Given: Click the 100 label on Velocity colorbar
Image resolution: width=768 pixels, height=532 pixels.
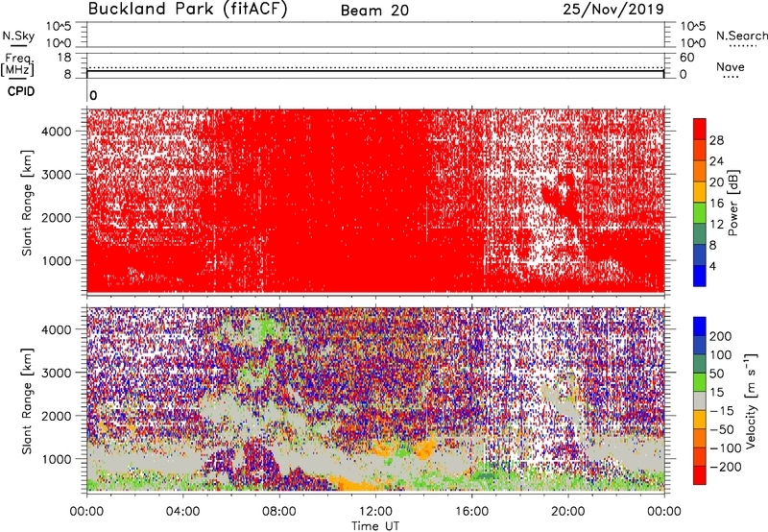Looking at the screenshot, I should point(721,354).
